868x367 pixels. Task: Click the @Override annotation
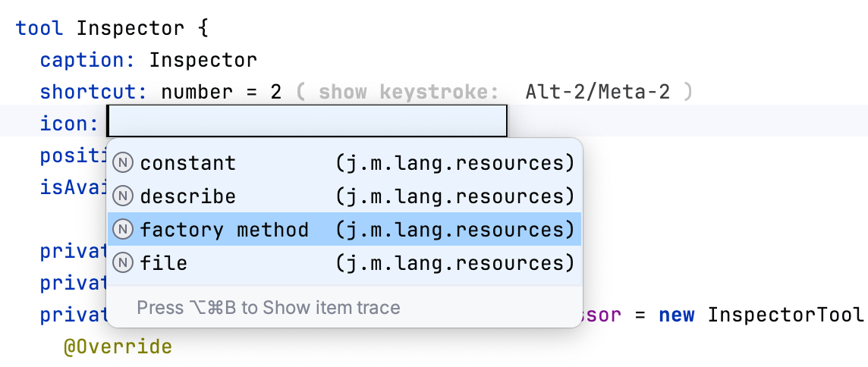pyautogui.click(x=118, y=347)
